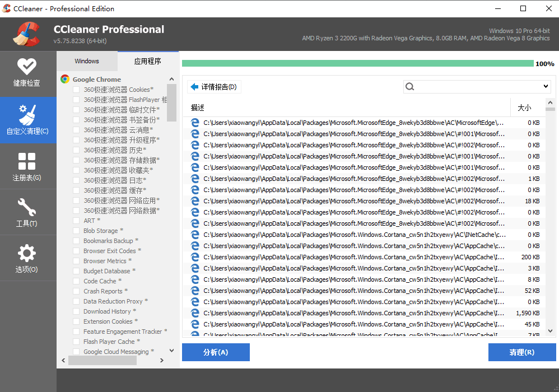
Task: Click the 分析(A) analyze button
Action: click(x=216, y=352)
